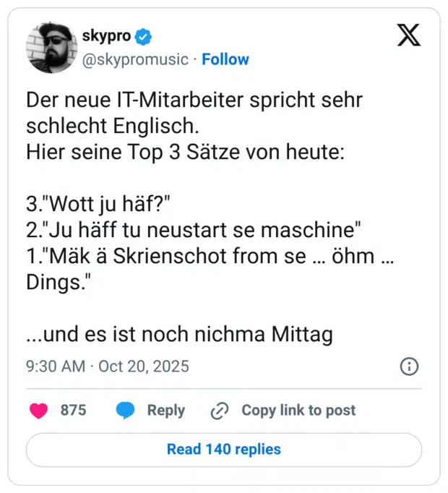Screen dimensions: 448x493
Task: Open the @skypromusic handle link
Action: pos(136,59)
